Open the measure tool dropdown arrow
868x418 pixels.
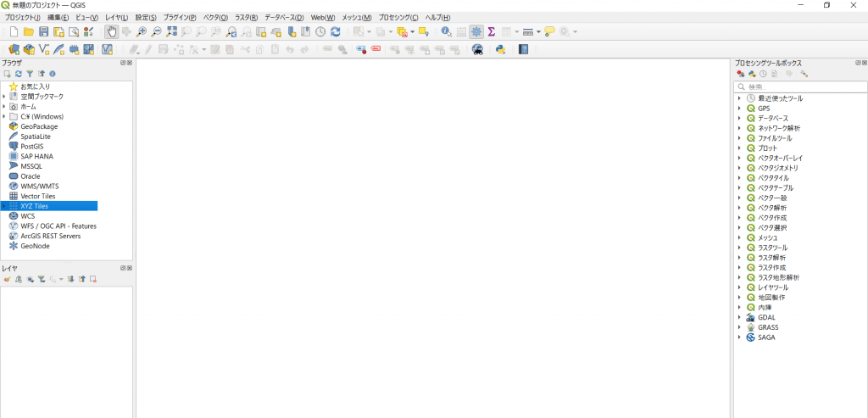[538, 32]
